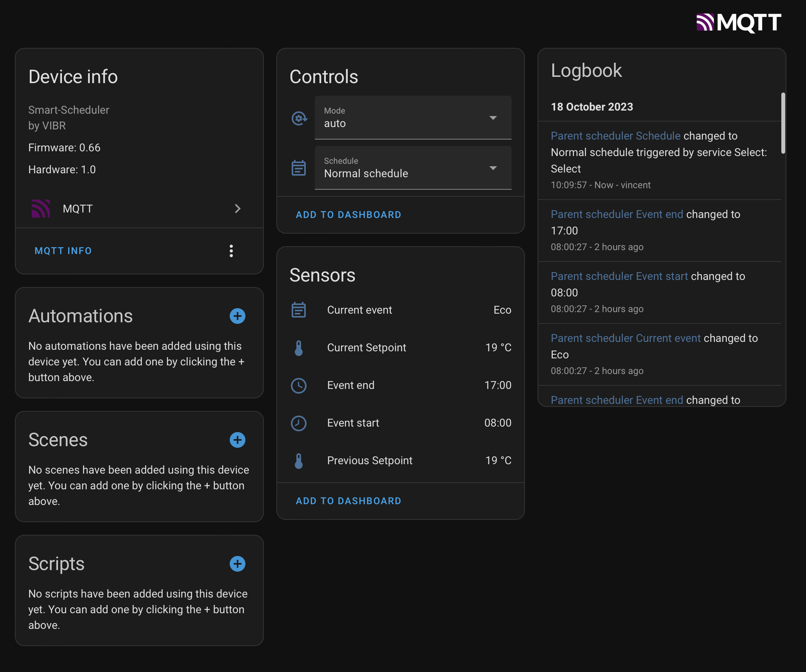The width and height of the screenshot is (806, 672).
Task: Click the Current Setpoint thermometer icon
Action: pyautogui.click(x=299, y=348)
